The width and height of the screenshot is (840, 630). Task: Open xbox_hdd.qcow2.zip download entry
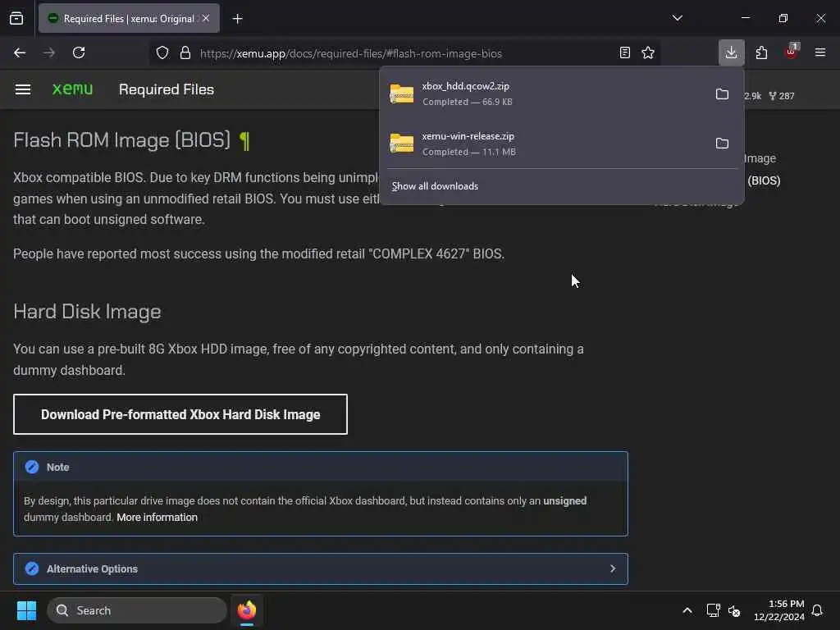coord(544,94)
